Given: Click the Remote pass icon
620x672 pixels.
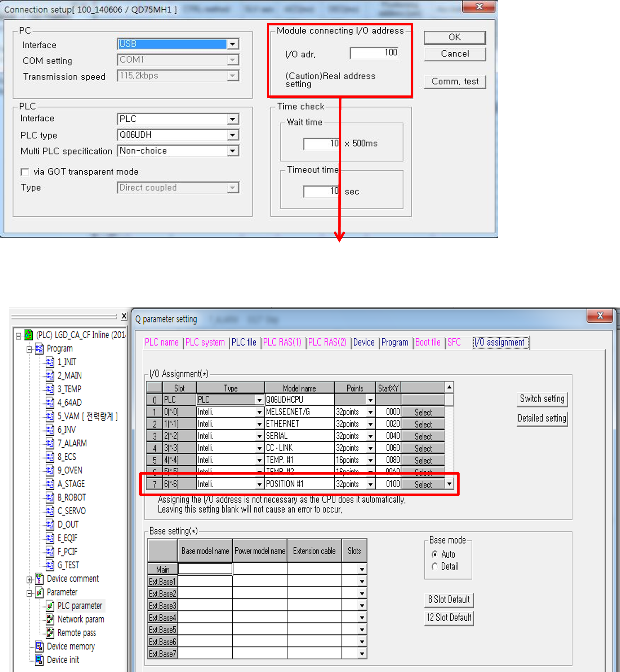Looking at the screenshot, I should coord(50,633).
